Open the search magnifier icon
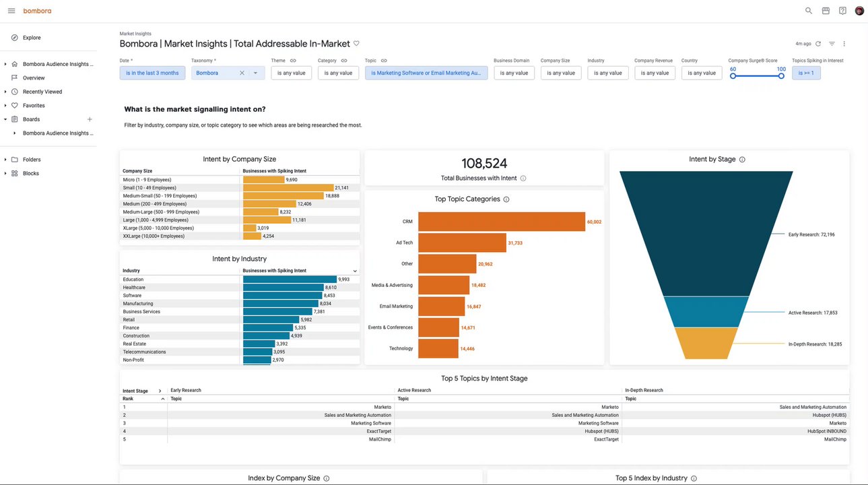The width and height of the screenshot is (868, 485). tap(809, 11)
